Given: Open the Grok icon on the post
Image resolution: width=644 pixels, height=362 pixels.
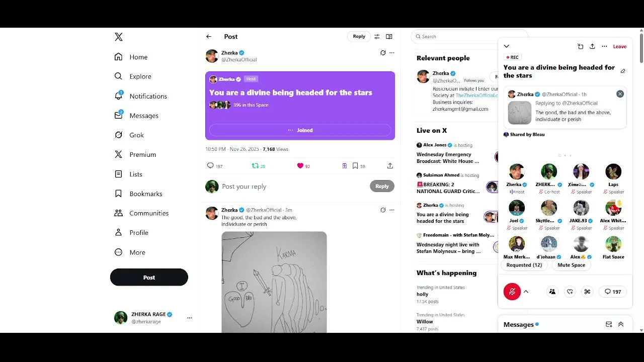Looking at the screenshot, I should pyautogui.click(x=383, y=53).
